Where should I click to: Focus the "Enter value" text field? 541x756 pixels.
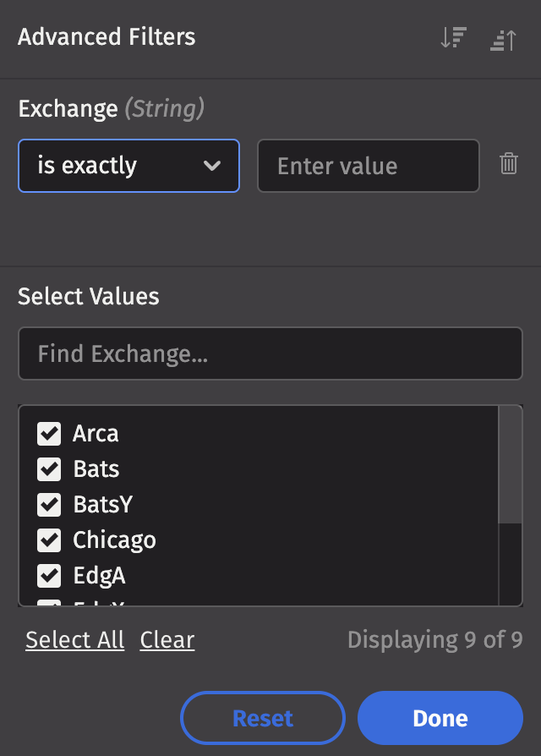click(x=368, y=166)
